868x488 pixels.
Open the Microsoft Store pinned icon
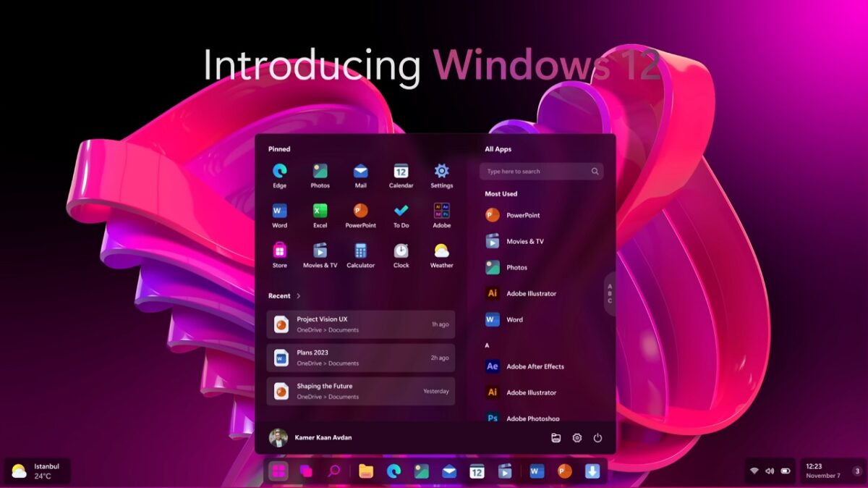pyautogui.click(x=279, y=252)
